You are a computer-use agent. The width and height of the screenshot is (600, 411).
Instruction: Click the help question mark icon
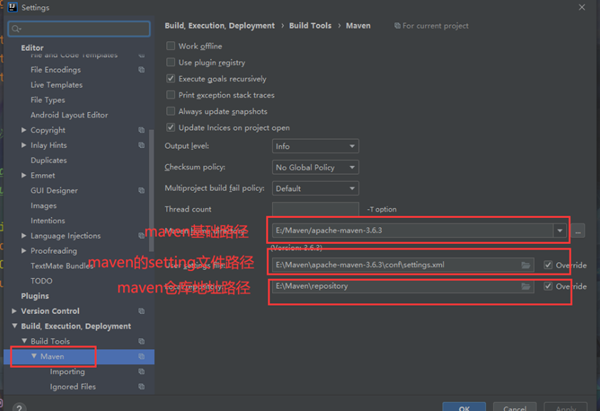(x=19, y=407)
